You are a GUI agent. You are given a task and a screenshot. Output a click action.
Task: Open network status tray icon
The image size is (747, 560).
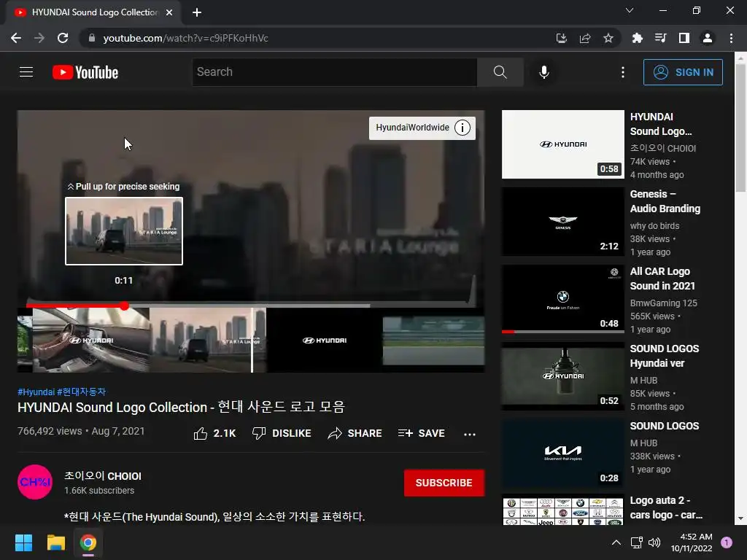click(636, 542)
